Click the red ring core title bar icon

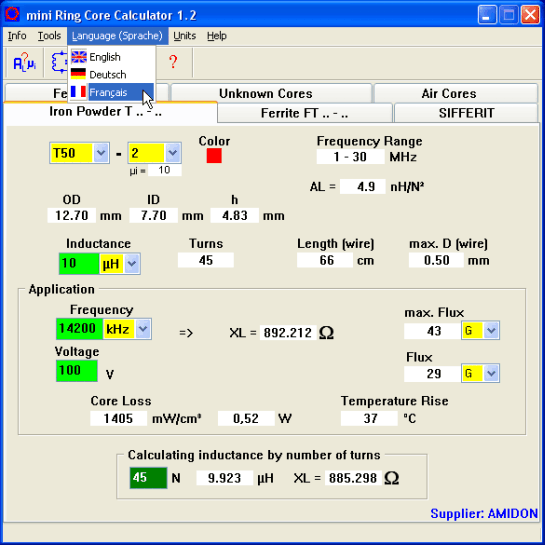pos(13,14)
